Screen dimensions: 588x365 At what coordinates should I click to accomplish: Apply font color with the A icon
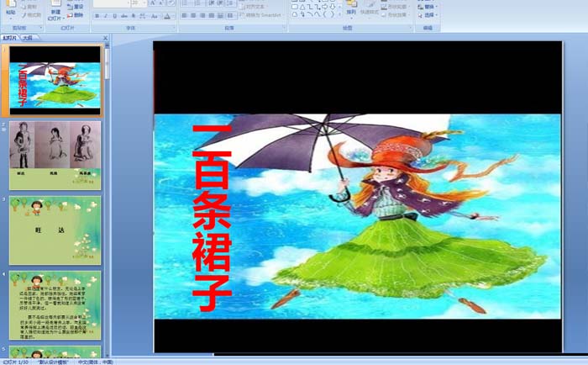[x=167, y=16]
